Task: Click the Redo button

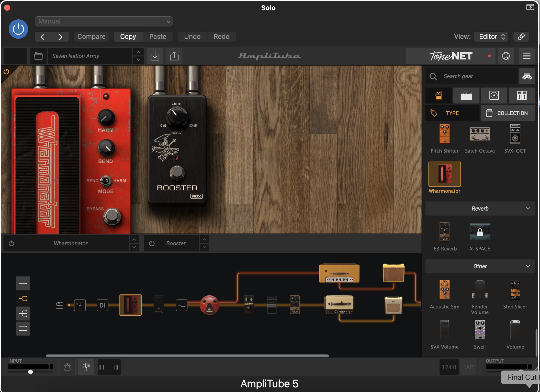Action: pos(221,37)
